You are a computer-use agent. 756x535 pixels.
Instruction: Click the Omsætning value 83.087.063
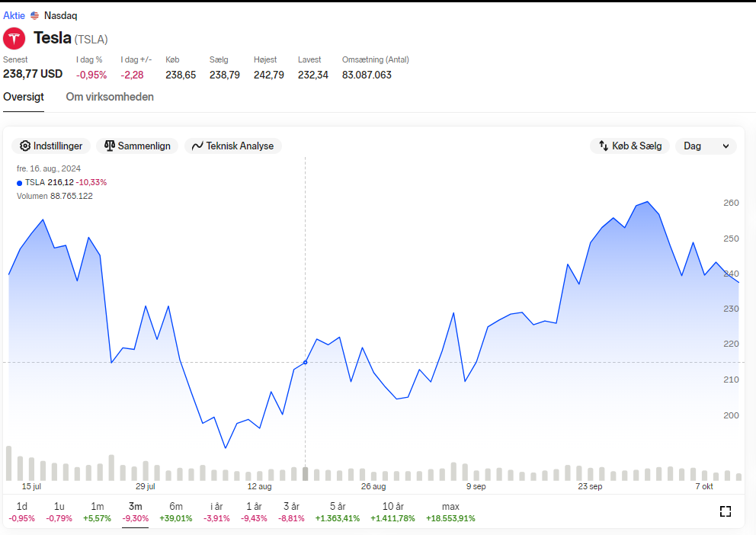click(x=367, y=75)
